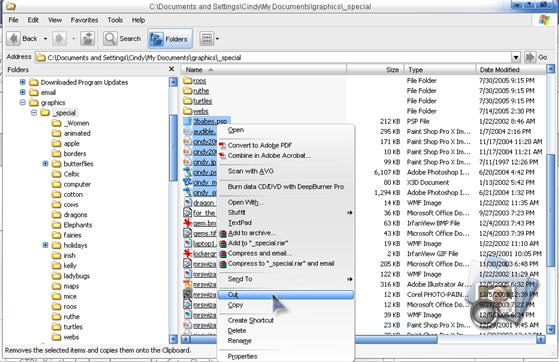Click the Go button
The width and height of the screenshot is (559, 362).
point(536,57)
